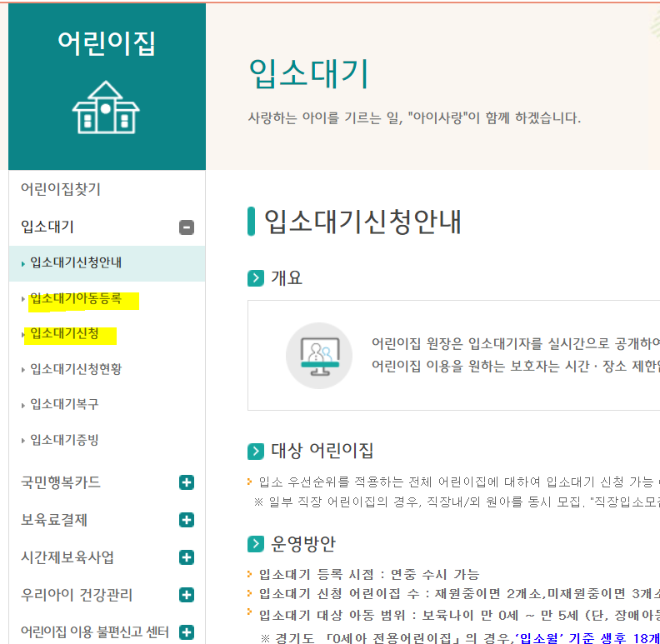Expand 우리아이 건강관리 with its plus icon
660x644 pixels.
pyautogui.click(x=187, y=595)
